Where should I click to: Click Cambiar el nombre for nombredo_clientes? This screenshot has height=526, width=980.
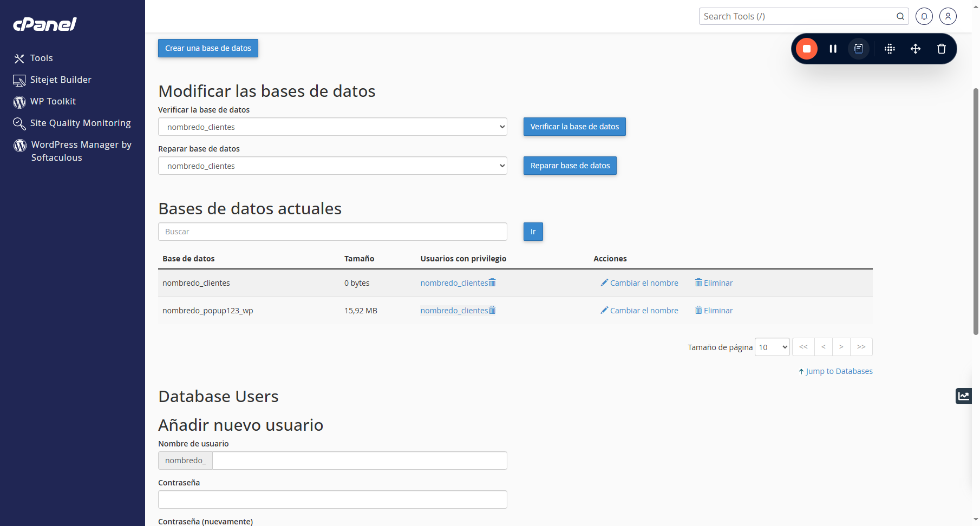639,283
